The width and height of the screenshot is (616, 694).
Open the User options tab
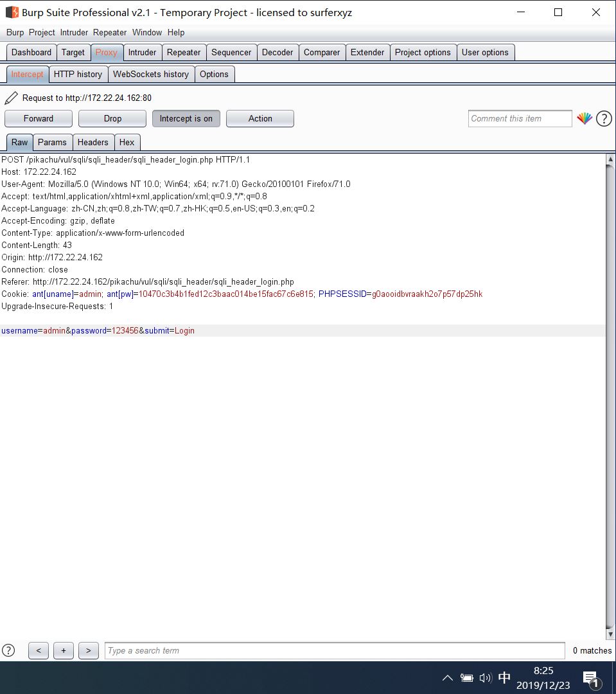(485, 52)
